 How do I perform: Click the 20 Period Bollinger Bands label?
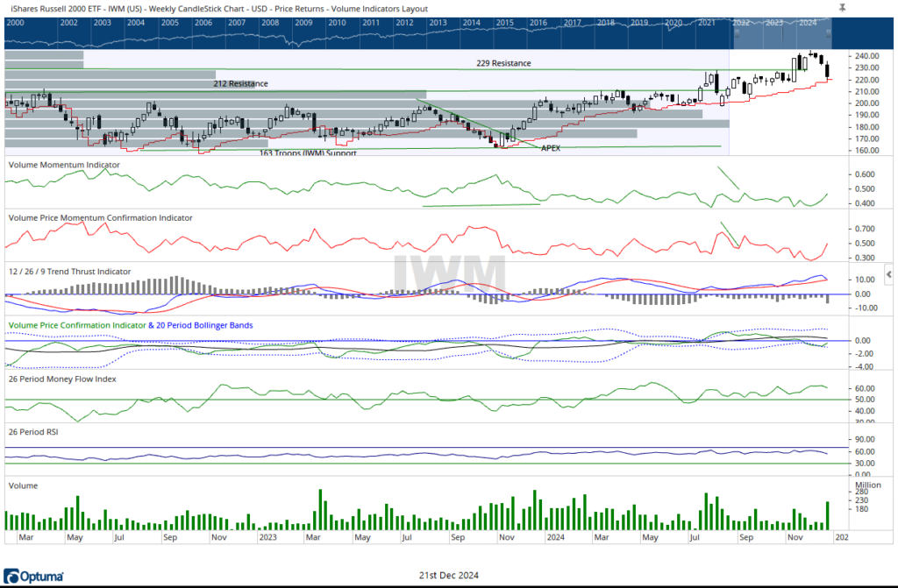click(x=208, y=325)
